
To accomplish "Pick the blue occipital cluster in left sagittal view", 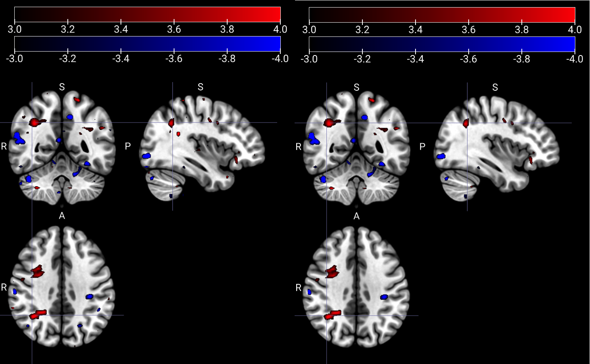I will click(x=146, y=156).
